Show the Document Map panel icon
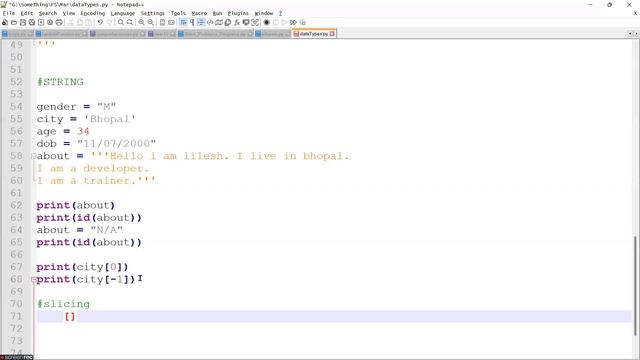This screenshot has width=640, height=360. click(x=219, y=22)
